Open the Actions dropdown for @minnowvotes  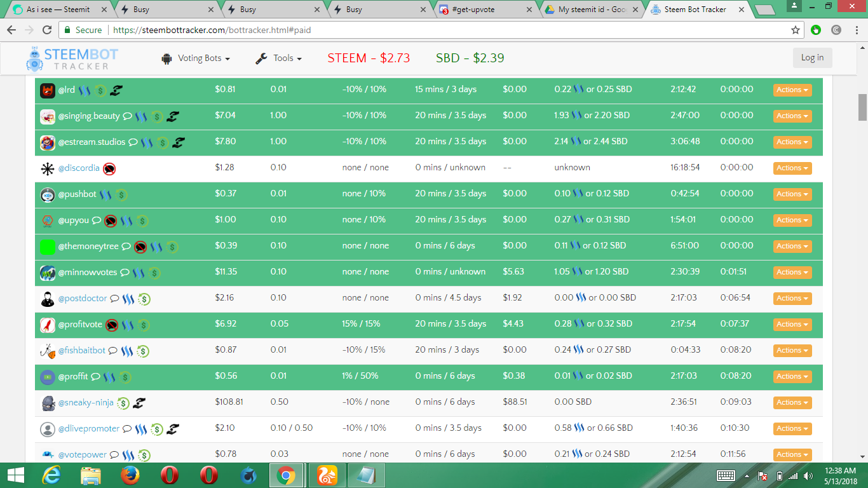(x=792, y=273)
